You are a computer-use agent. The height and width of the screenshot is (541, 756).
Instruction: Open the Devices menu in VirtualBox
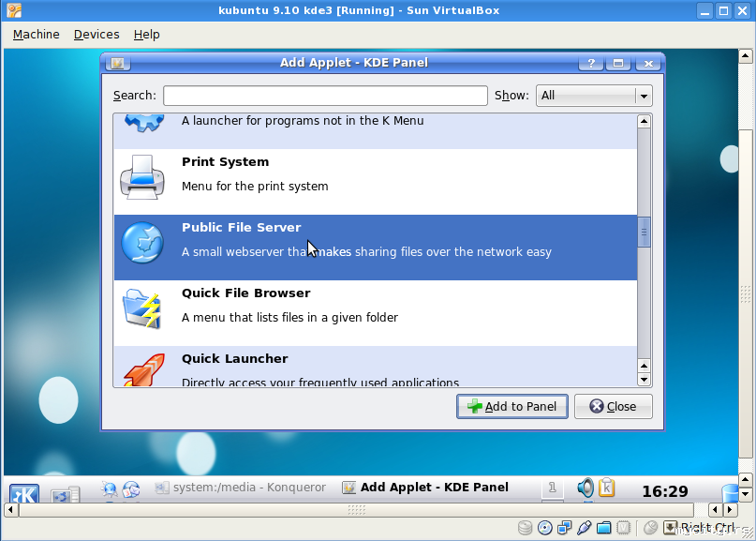coord(96,35)
